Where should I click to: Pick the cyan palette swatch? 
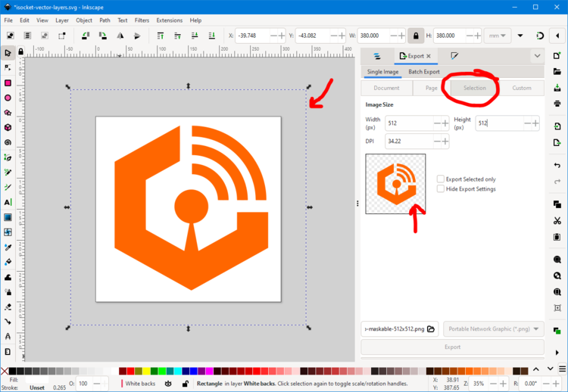tap(177, 371)
